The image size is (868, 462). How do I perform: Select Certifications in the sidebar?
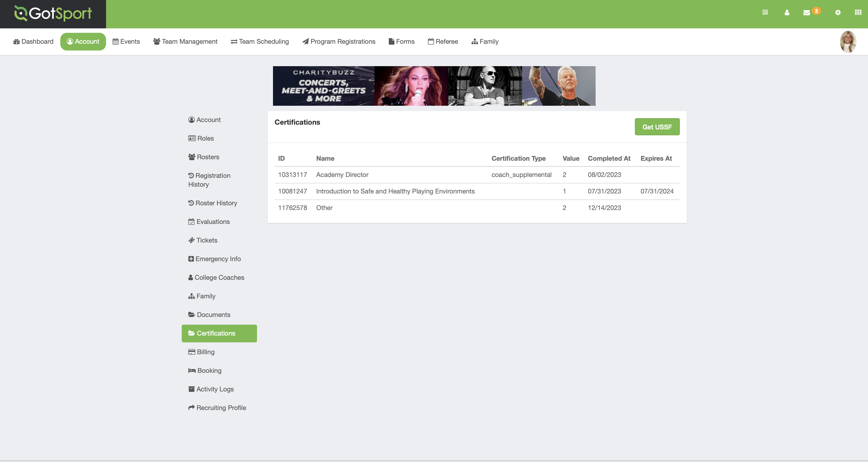coord(219,333)
